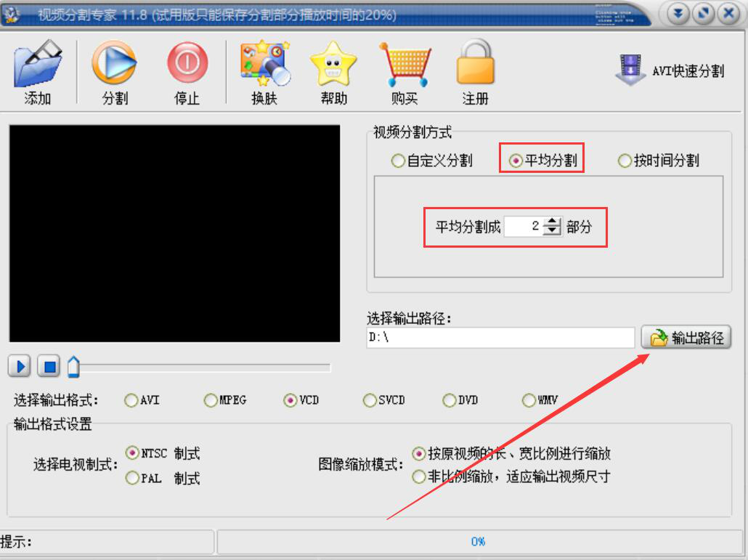Start splitting with the 分割 play icon
The width and height of the screenshot is (748, 560).
click(x=115, y=63)
